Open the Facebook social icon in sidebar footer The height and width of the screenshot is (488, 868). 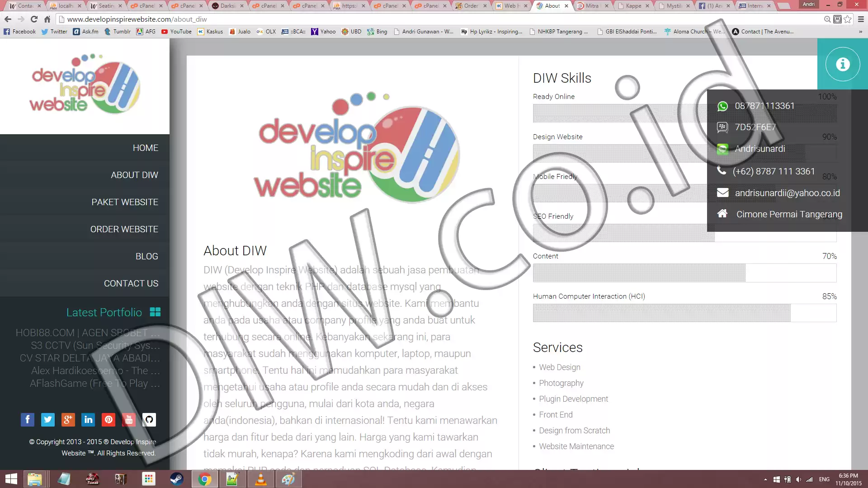27,420
